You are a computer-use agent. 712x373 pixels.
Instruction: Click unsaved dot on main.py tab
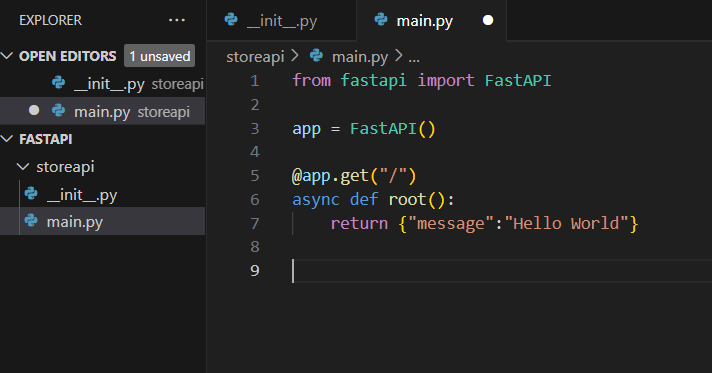tap(488, 20)
